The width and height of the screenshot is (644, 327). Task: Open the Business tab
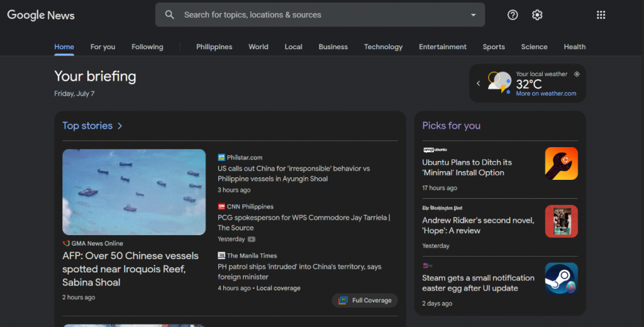(333, 47)
